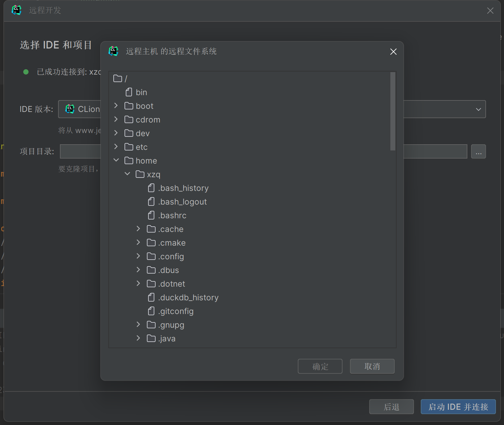Viewport: 504px width, 425px height.
Task: Select the .bash_history file name
Action: tap(183, 188)
